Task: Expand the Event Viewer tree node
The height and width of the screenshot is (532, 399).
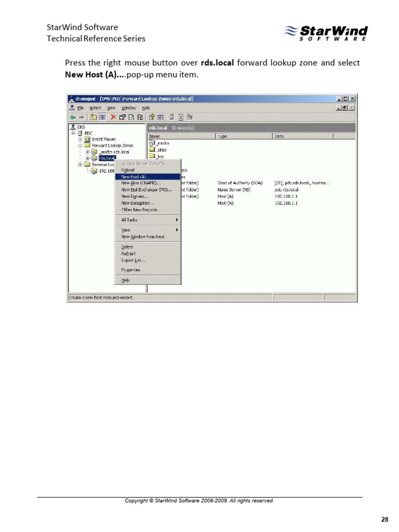Action: [80, 139]
